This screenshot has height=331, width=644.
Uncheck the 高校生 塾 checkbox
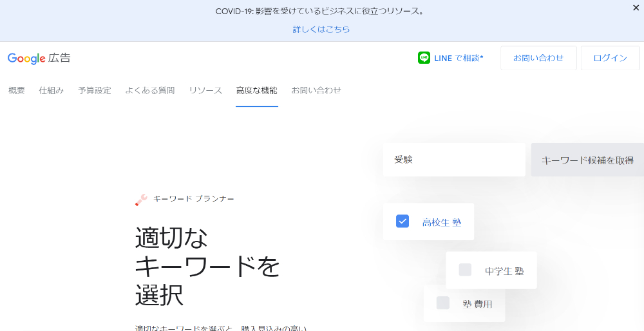(x=402, y=221)
